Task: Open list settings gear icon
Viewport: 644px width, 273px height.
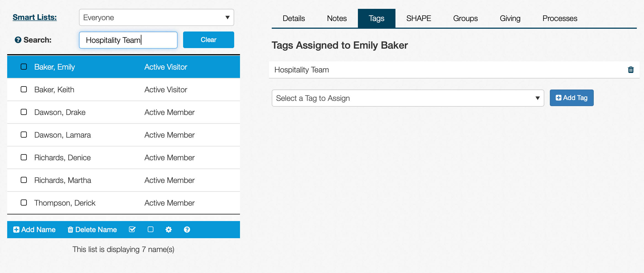Action: tap(168, 229)
